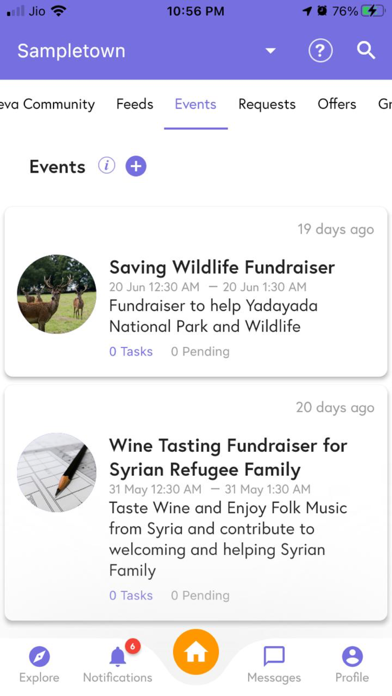Screen dimensions: 392x696
Task: Switch to the Feeds tab
Action: tap(135, 104)
